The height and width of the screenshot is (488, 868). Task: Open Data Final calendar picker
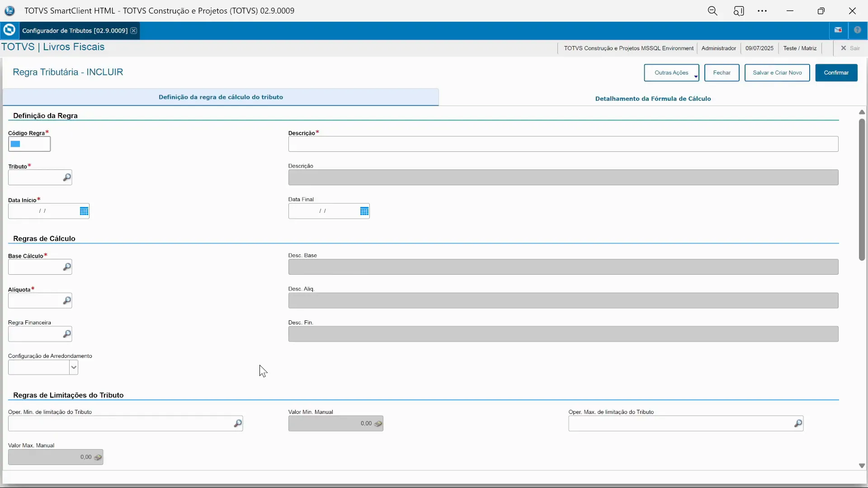(x=364, y=211)
